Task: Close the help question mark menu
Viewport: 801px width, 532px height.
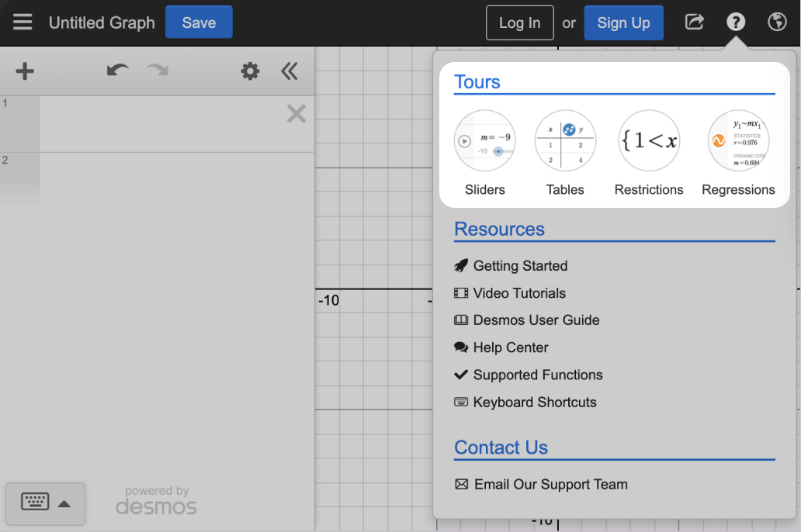Action: coord(736,22)
